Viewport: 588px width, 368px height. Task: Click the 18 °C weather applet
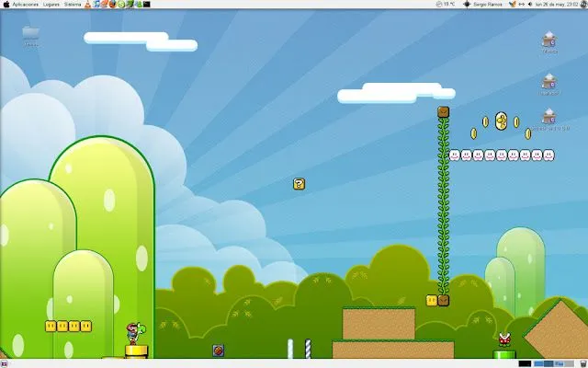pos(446,4)
